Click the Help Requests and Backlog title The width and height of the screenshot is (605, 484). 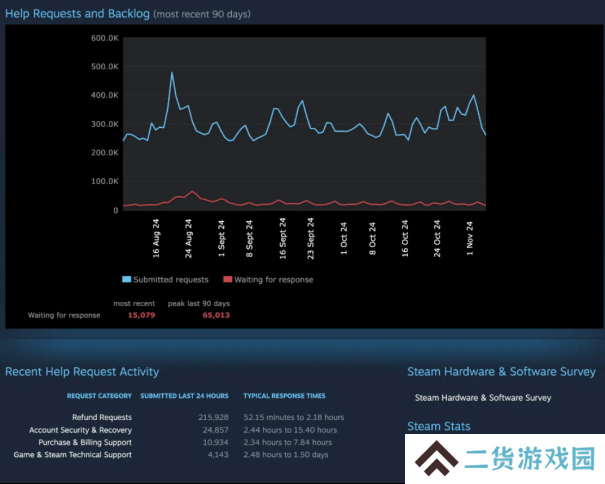coord(77,14)
